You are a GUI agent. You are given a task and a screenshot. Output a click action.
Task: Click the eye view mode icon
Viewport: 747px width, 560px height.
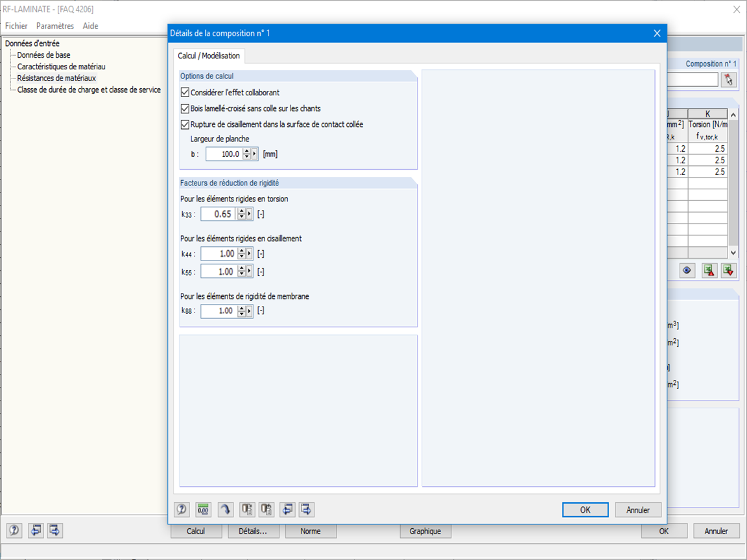coord(687,270)
